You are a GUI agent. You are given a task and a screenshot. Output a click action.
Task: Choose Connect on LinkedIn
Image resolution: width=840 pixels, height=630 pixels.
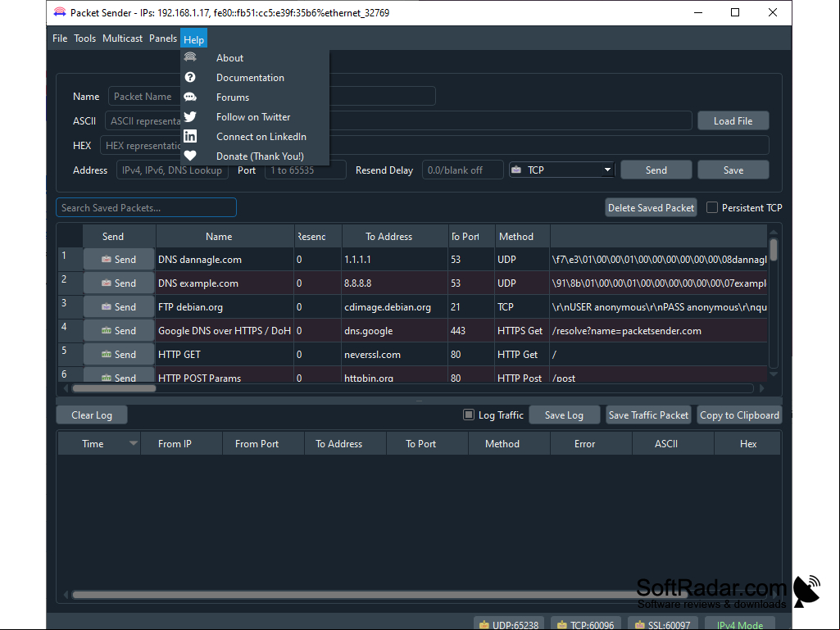tap(255, 137)
